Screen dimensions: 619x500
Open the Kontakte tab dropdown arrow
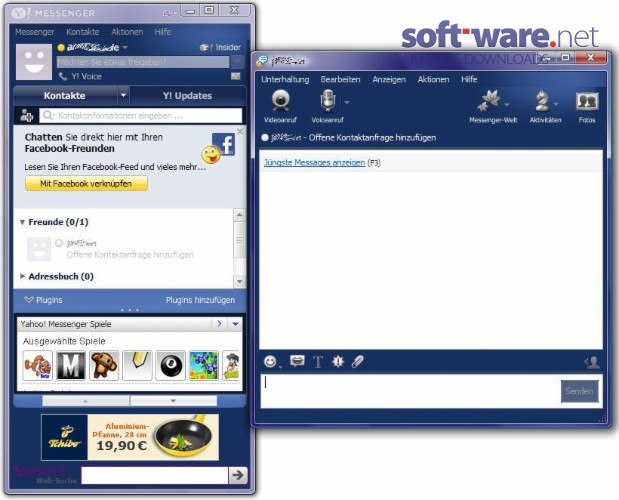[123, 96]
